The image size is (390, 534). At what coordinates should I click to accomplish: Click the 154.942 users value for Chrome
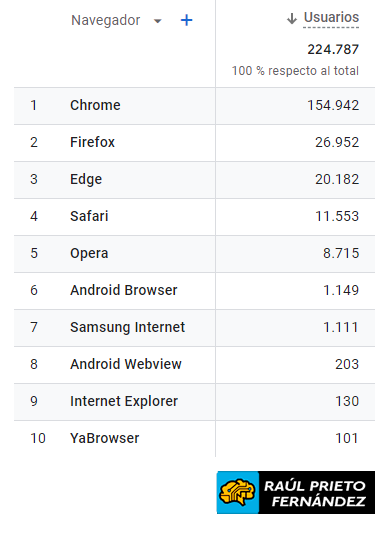click(x=333, y=106)
